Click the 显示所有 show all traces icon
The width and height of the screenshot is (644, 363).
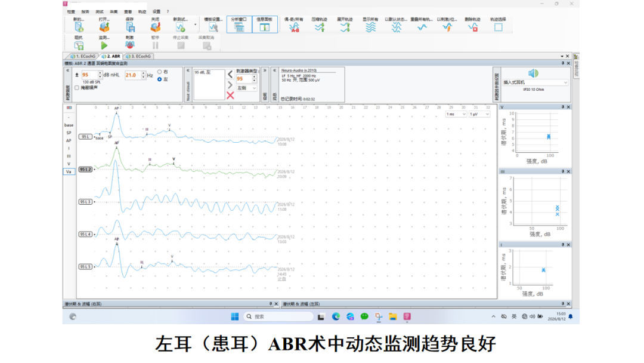370,27
